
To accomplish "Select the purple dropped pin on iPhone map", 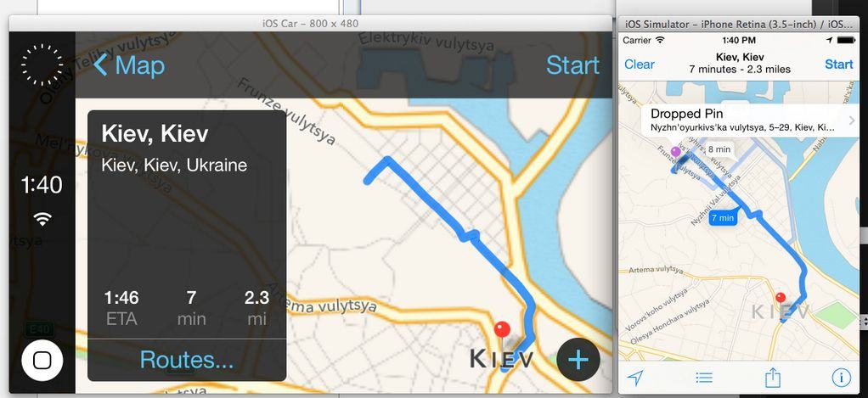I will (x=675, y=151).
